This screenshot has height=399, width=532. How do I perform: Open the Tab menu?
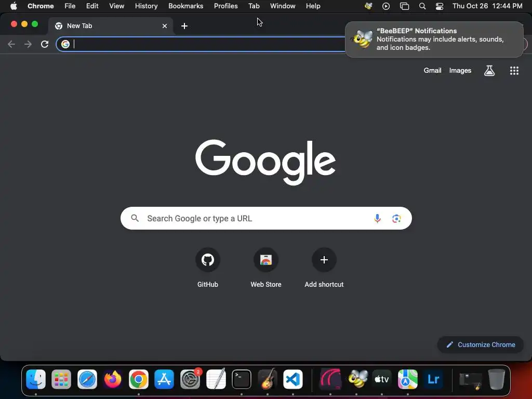254,6
